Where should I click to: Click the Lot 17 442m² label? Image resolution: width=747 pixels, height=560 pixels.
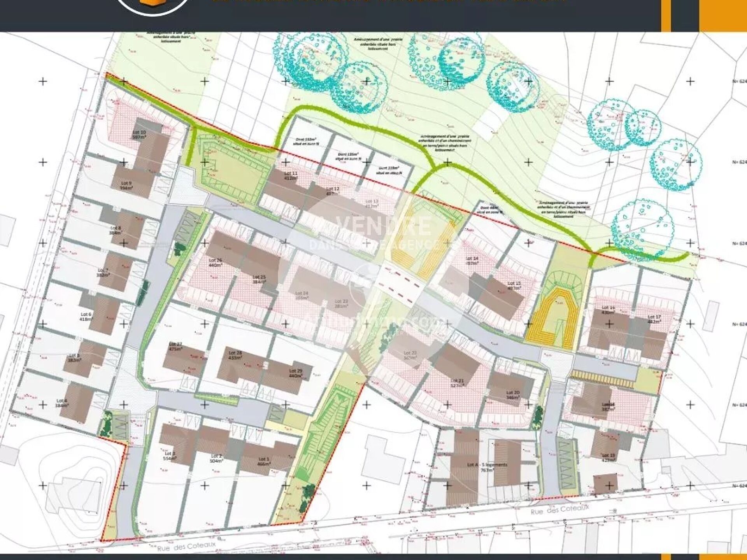tap(654, 319)
